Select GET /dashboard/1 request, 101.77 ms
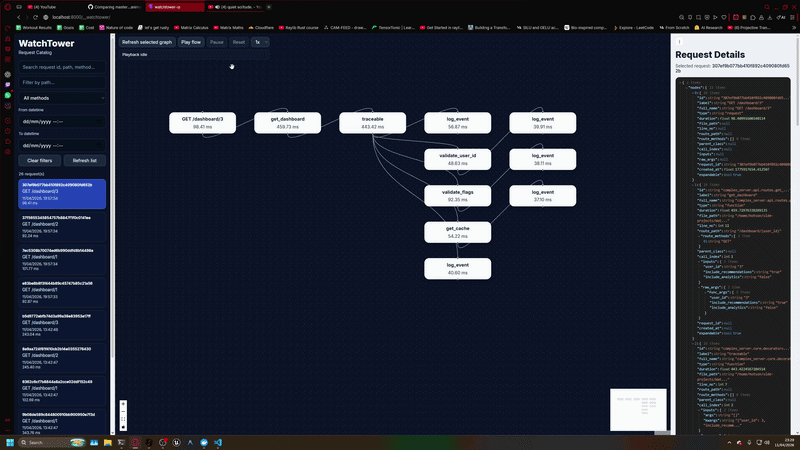Viewport: 800px width, 450px height. point(62,260)
